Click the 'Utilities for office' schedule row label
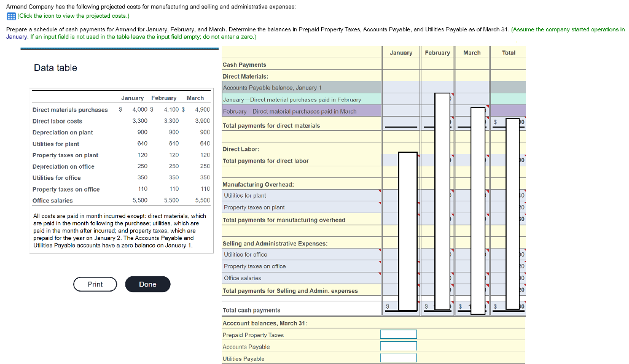Viewport: 629px width, 364px height. point(245,255)
